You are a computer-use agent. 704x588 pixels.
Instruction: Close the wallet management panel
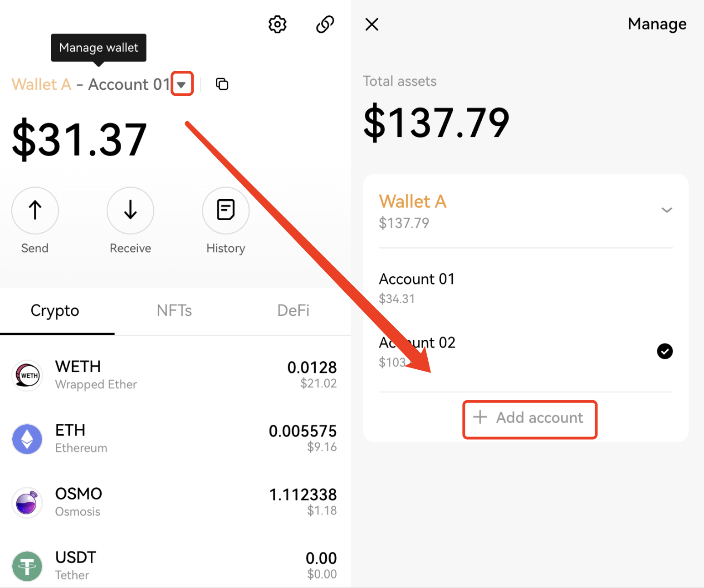[372, 24]
